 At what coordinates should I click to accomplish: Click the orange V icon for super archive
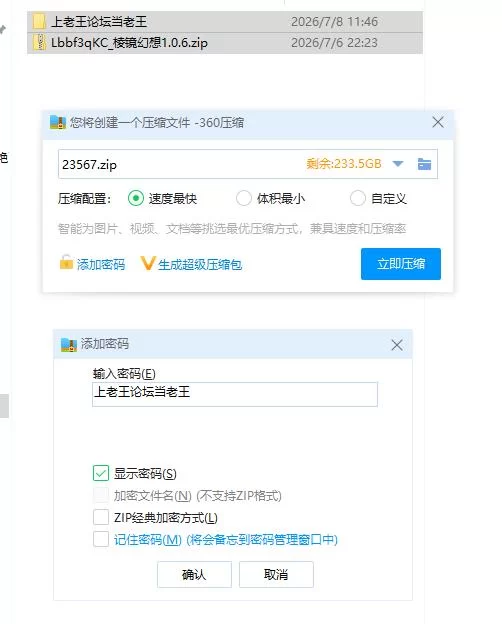click(x=147, y=263)
